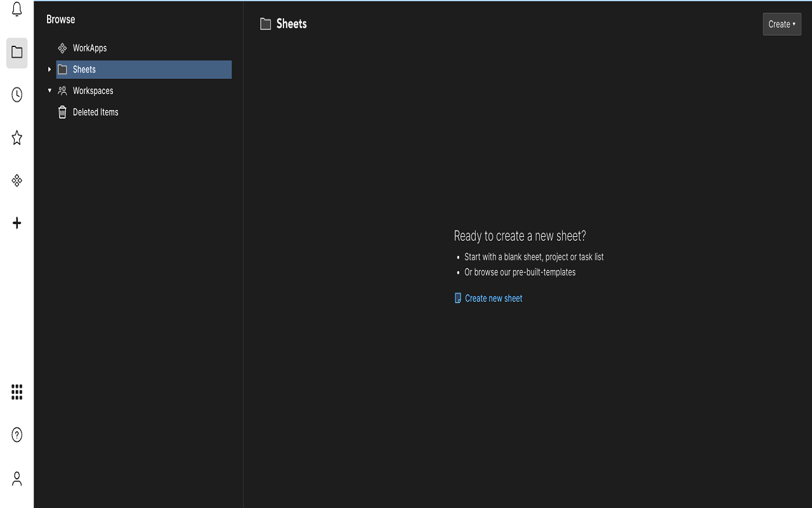
Task: Click the Sheets heading folder icon
Action: tap(265, 23)
